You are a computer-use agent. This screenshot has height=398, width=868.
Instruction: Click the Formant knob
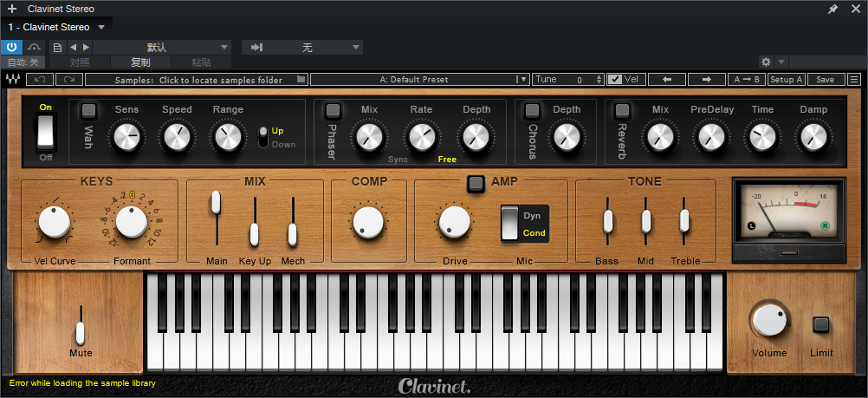point(131,222)
